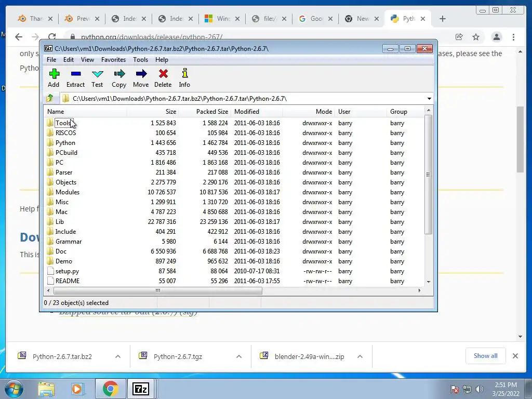Click the 7-Zip taskbar button
The height and width of the screenshot is (399, 532).
(x=141, y=389)
